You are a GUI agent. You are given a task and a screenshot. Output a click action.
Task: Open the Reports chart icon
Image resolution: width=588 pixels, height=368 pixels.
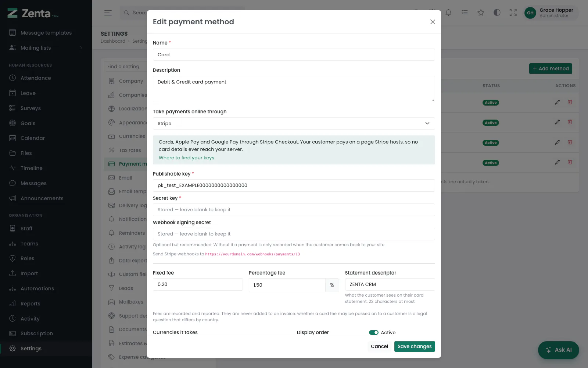[12, 304]
